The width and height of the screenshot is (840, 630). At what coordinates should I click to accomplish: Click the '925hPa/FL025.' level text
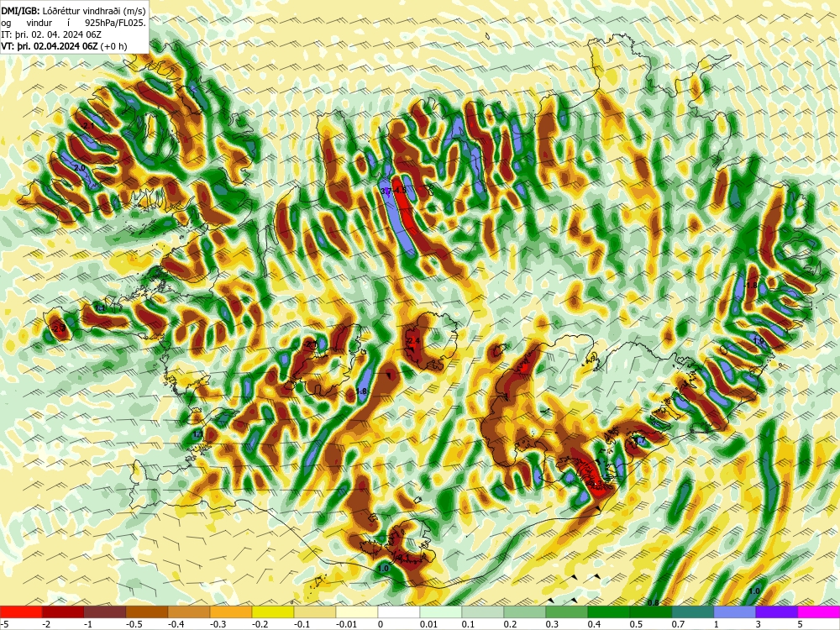click(116, 23)
